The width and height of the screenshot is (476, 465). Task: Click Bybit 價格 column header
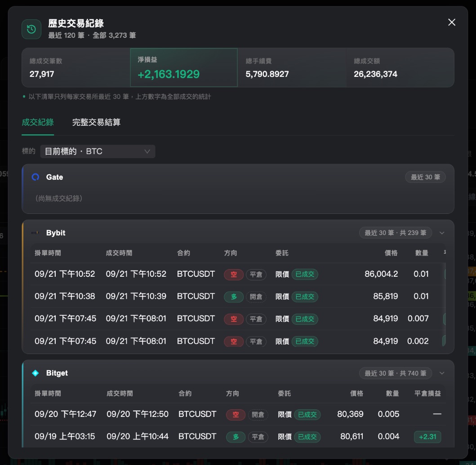391,253
